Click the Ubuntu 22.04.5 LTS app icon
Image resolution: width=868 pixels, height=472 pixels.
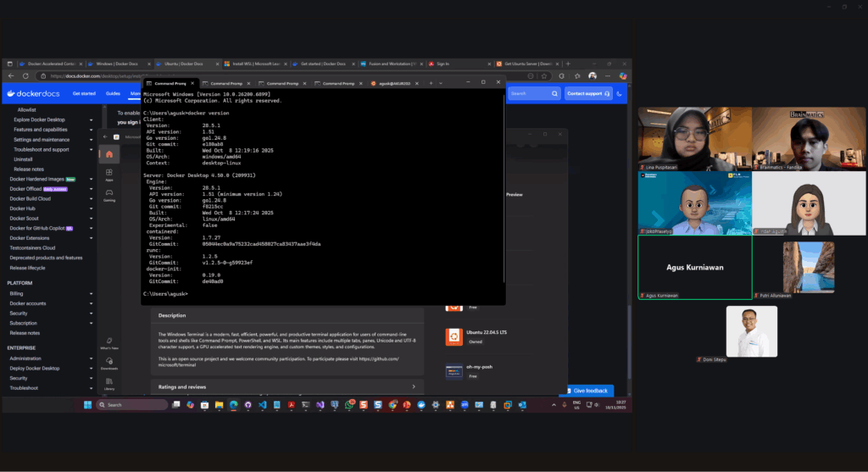pyautogui.click(x=454, y=336)
